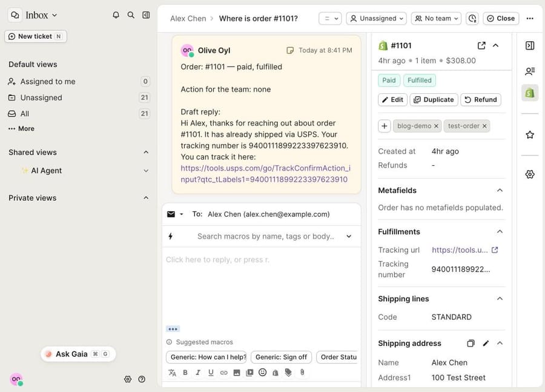Duplicate order #1101

(434, 100)
